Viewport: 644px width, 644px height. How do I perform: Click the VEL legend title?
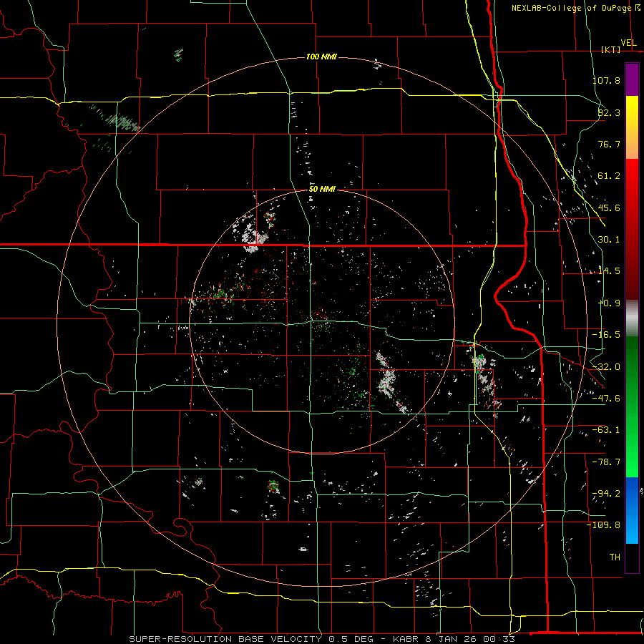[628, 43]
